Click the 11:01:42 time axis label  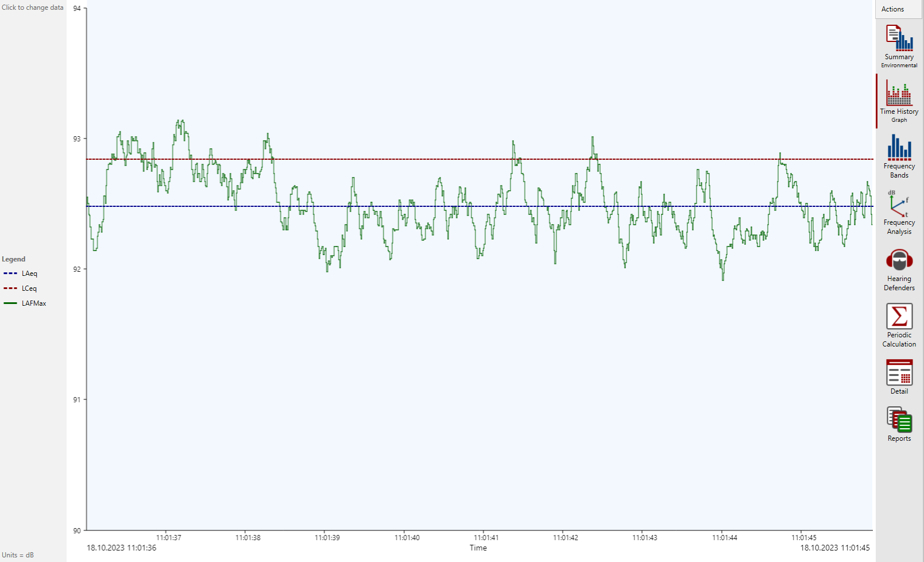566,538
